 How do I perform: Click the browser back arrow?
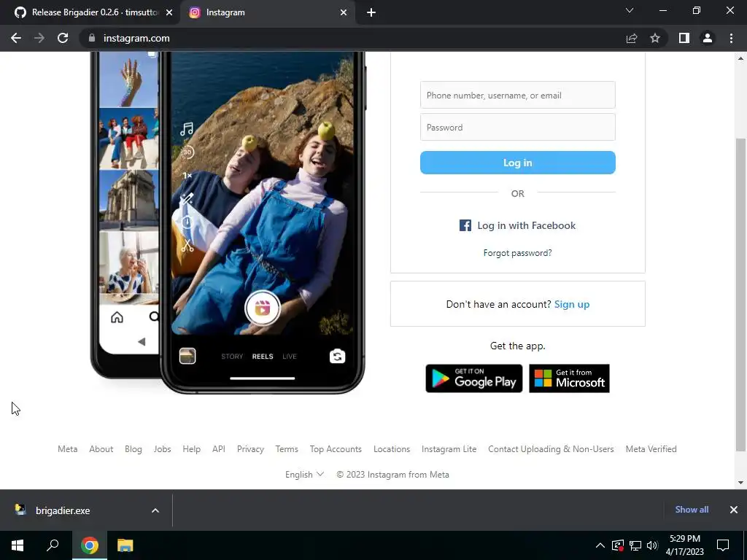coord(16,38)
